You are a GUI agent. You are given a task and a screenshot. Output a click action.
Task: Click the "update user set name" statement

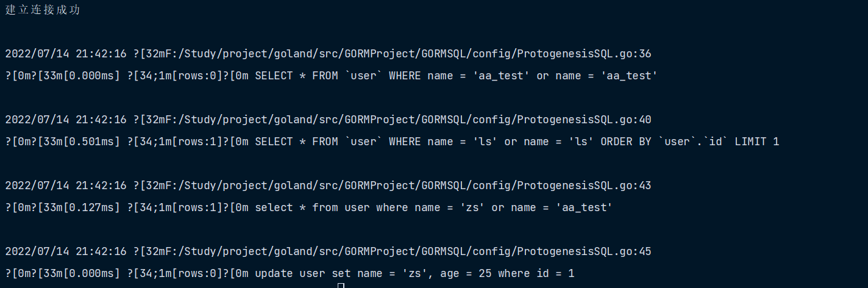pos(414,273)
